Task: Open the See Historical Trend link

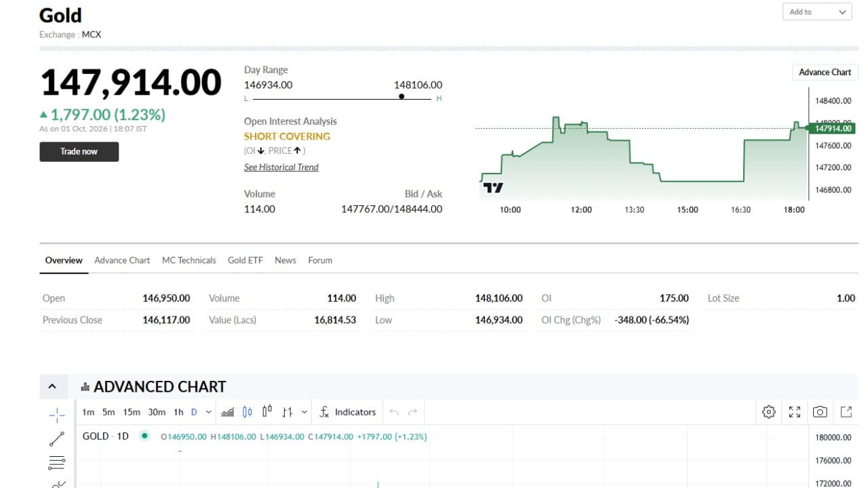Action: click(281, 167)
